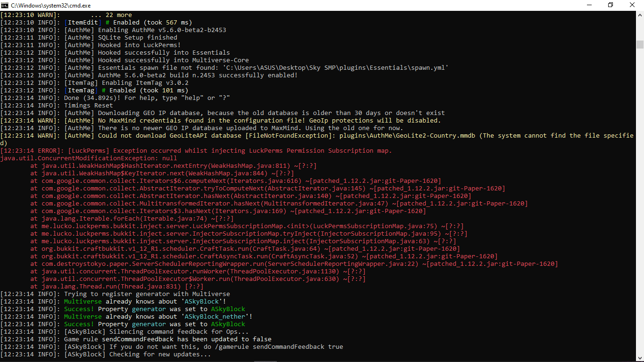Click the 'Done (34.892s)! For help' line
The height and width of the screenshot is (362, 644).
pos(115,98)
